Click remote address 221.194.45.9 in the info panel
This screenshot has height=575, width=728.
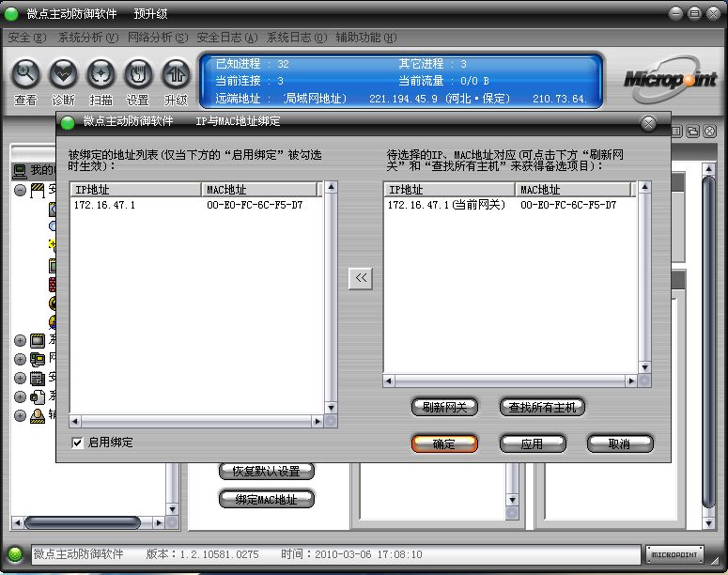tap(404, 99)
